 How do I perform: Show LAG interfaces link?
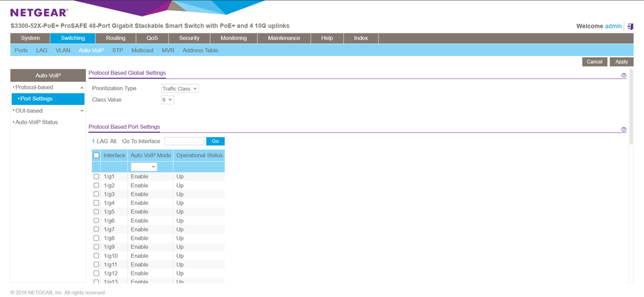point(102,141)
